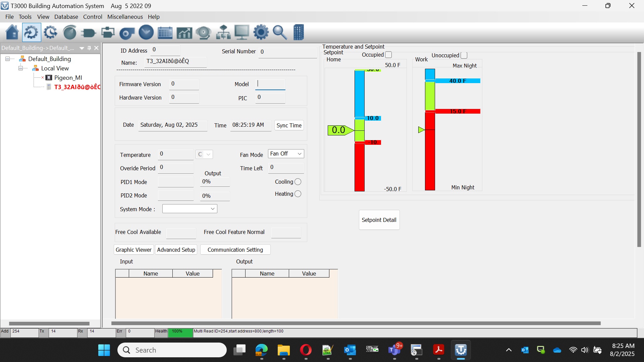Open the Fan Mode dropdown
The height and width of the screenshot is (362, 644).
(286, 154)
